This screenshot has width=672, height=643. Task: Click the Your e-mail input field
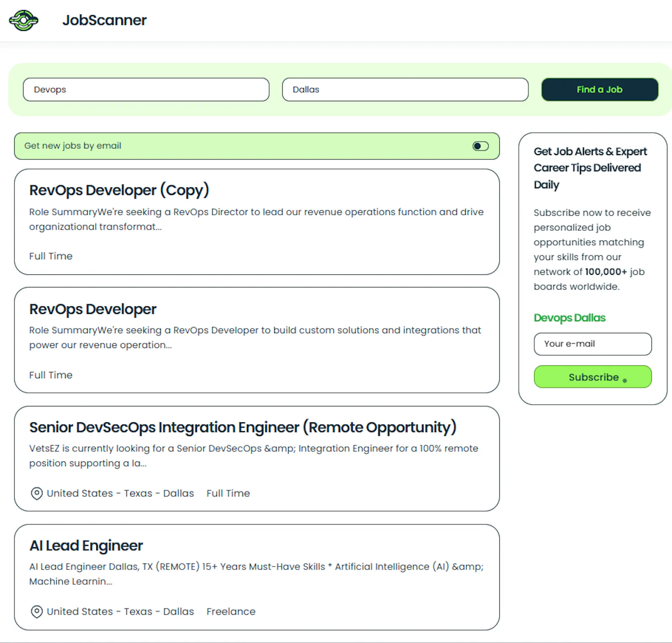[x=593, y=344]
